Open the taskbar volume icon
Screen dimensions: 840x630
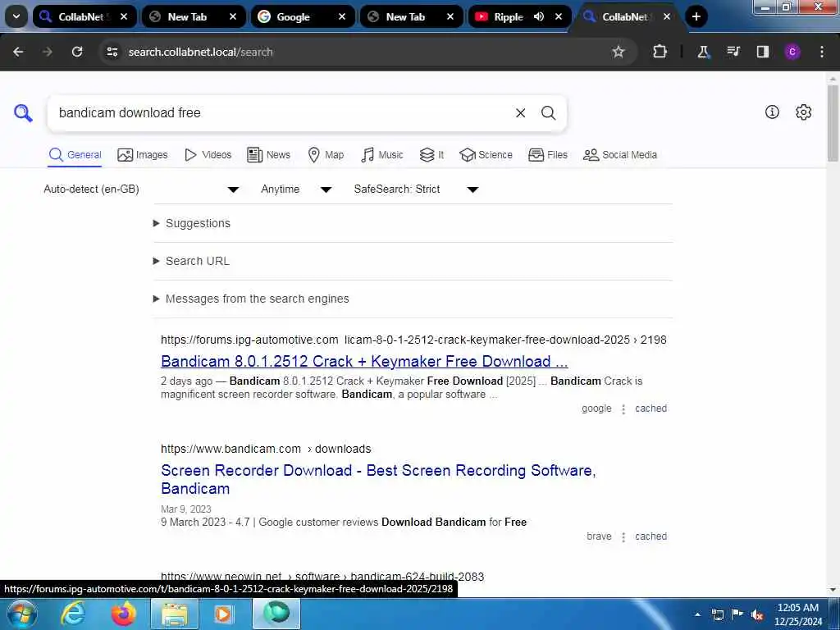(x=757, y=615)
